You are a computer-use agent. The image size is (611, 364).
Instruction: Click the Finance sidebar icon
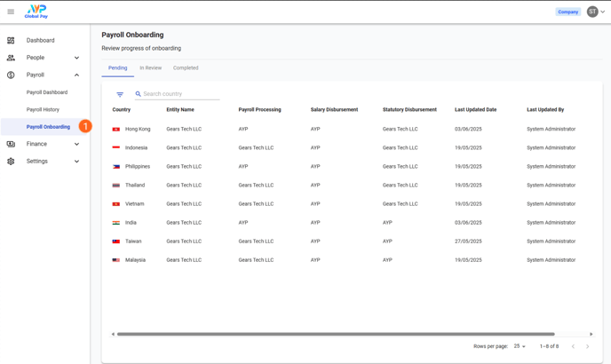11,144
